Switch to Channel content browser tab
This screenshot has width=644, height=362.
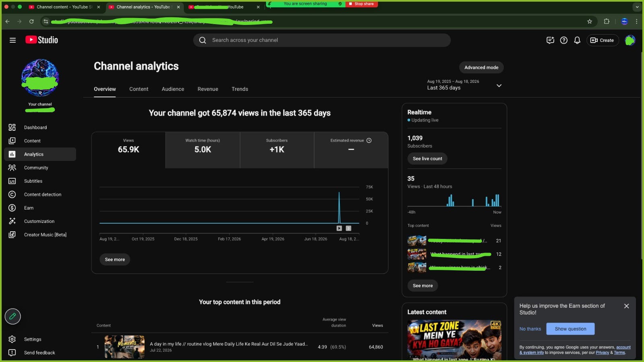click(64, 7)
